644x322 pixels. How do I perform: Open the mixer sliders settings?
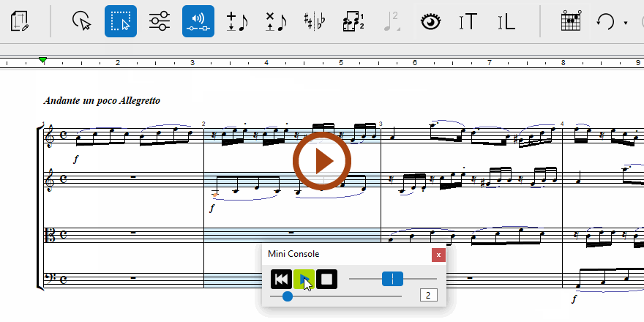click(x=160, y=21)
